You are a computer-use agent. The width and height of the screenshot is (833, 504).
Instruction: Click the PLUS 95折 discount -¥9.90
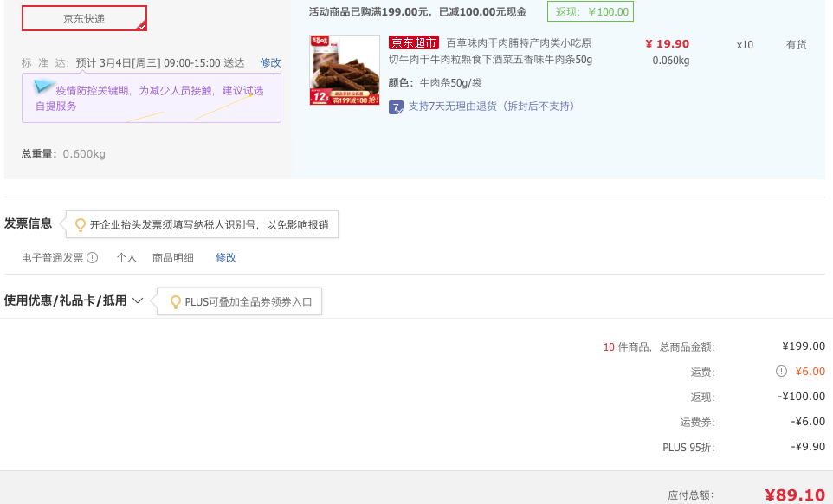808,447
